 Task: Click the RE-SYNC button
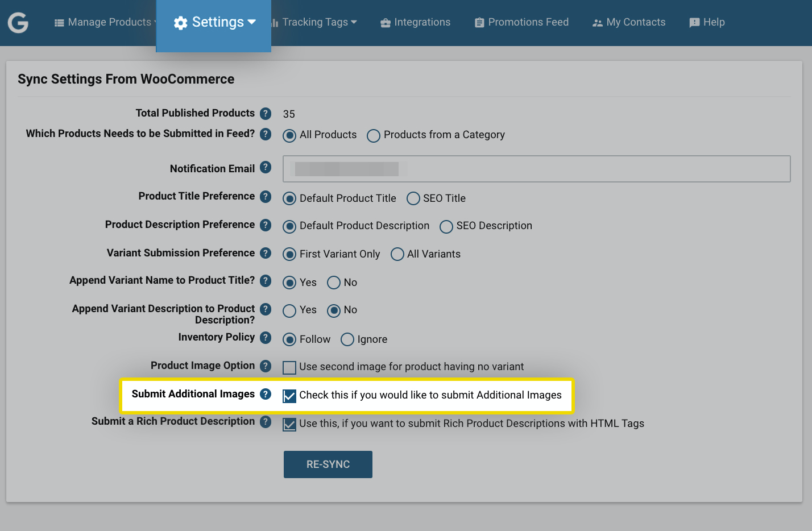328,464
